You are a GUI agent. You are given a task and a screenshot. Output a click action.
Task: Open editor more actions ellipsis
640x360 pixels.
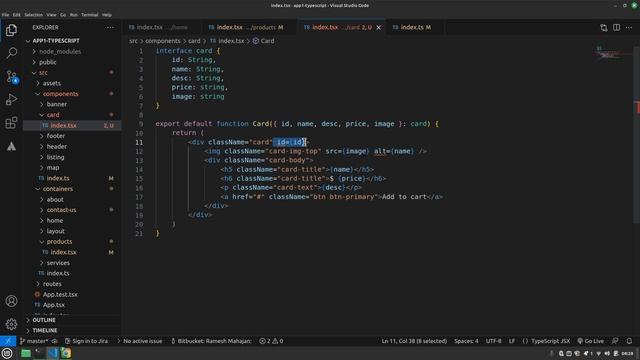(629, 27)
